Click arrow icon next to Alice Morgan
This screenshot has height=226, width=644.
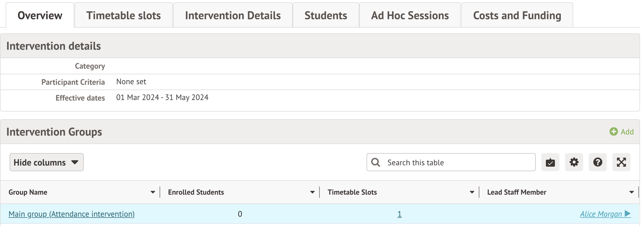628,214
